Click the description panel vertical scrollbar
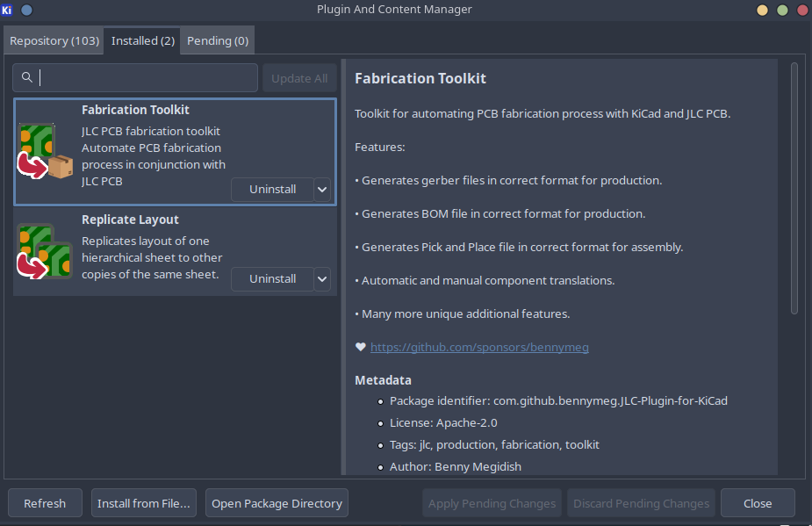Screen dimensions: 812x526 click(794, 187)
